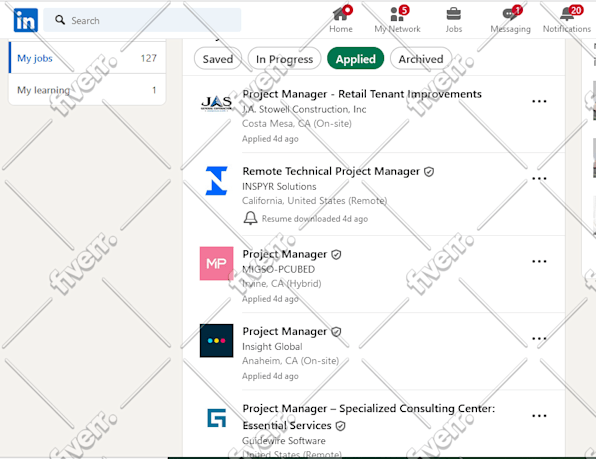Click "J.A. Stowell Construction, Inc" text

click(x=304, y=109)
